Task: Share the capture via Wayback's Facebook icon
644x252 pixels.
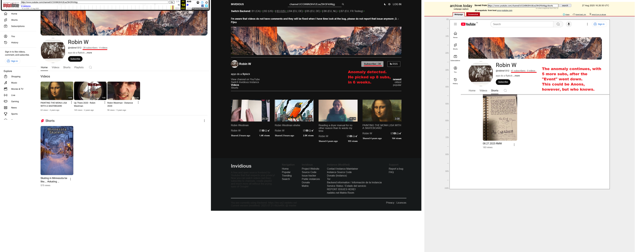Action: [202, 6]
